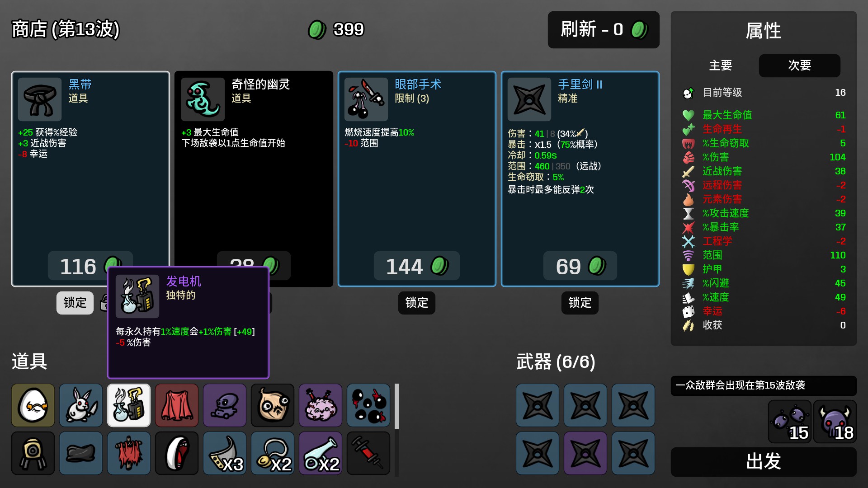Buy 眼部手术 for 144 materials
This screenshot has height=488, width=868.
[417, 266]
